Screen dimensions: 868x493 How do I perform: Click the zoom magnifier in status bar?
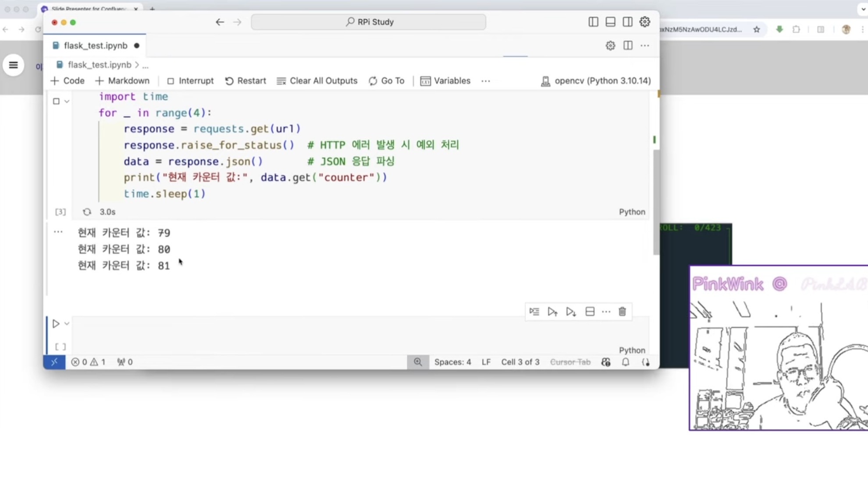click(418, 362)
